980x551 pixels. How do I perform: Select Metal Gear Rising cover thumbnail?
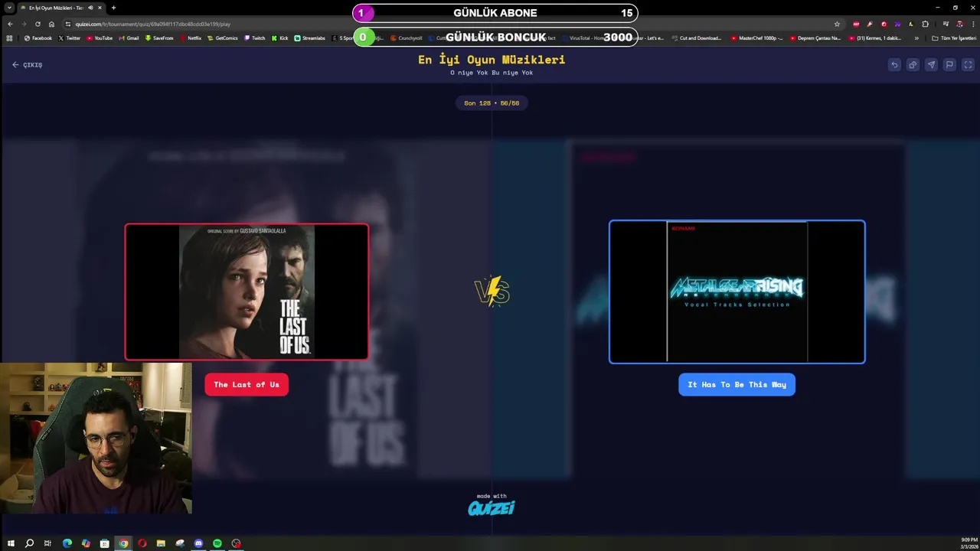(x=737, y=292)
